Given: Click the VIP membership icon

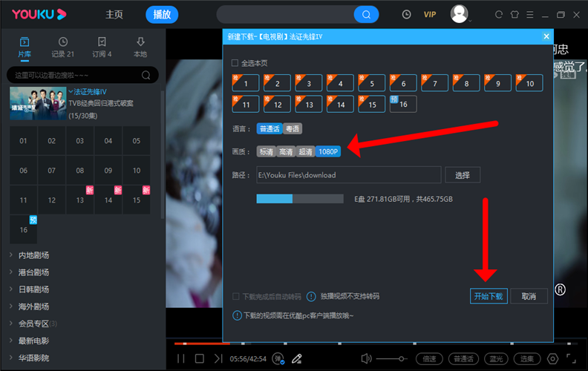Looking at the screenshot, I should pyautogui.click(x=430, y=14).
